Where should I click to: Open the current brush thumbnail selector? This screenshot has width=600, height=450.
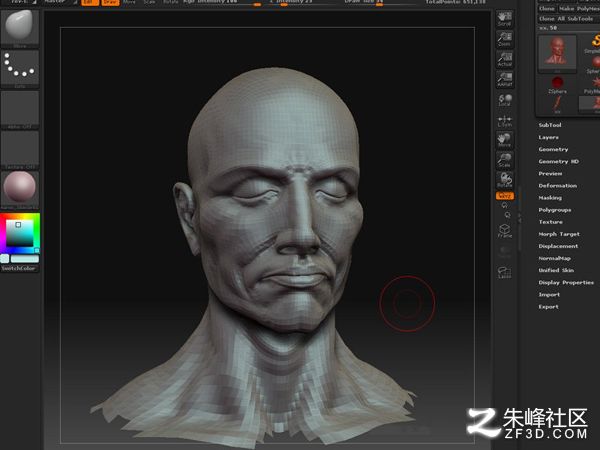pos(20,28)
